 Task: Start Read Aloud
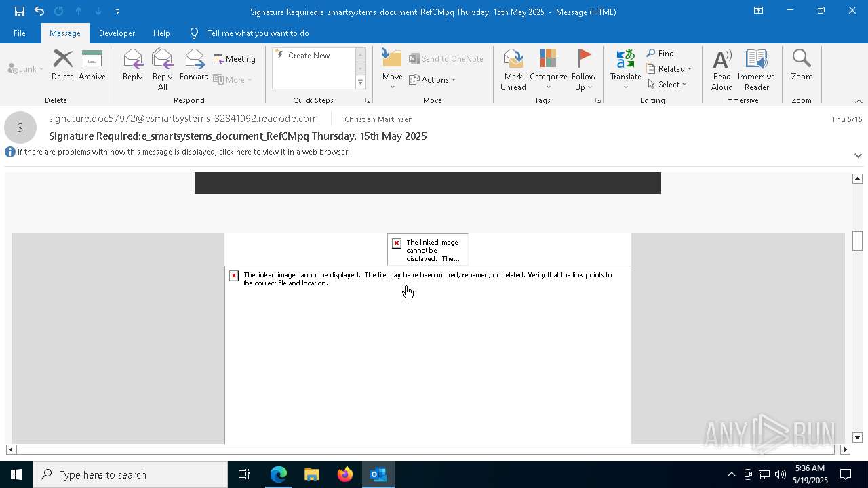click(722, 69)
